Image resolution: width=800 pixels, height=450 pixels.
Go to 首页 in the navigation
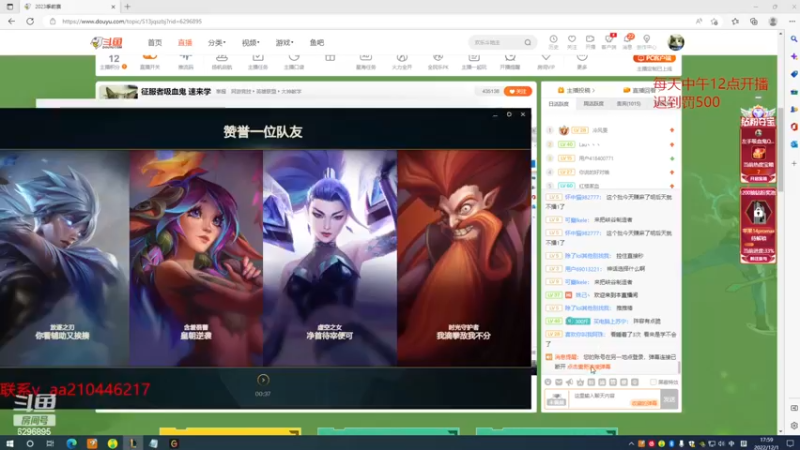[x=155, y=42]
